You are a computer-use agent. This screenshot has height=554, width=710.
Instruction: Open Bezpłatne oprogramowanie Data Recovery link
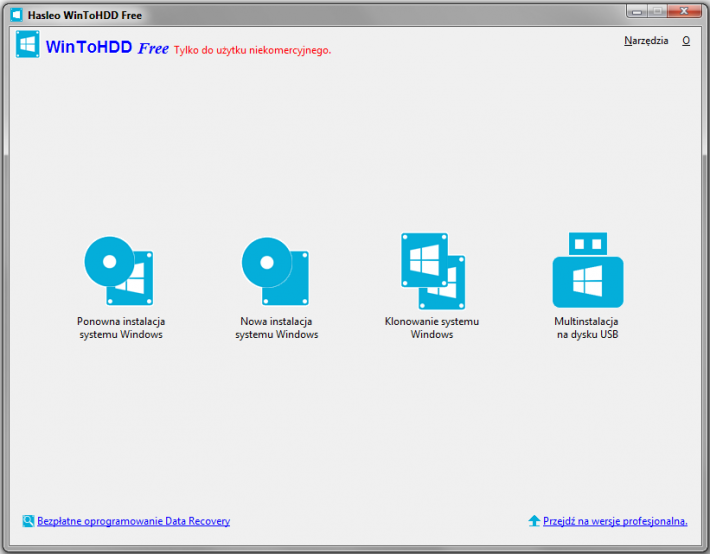134,521
